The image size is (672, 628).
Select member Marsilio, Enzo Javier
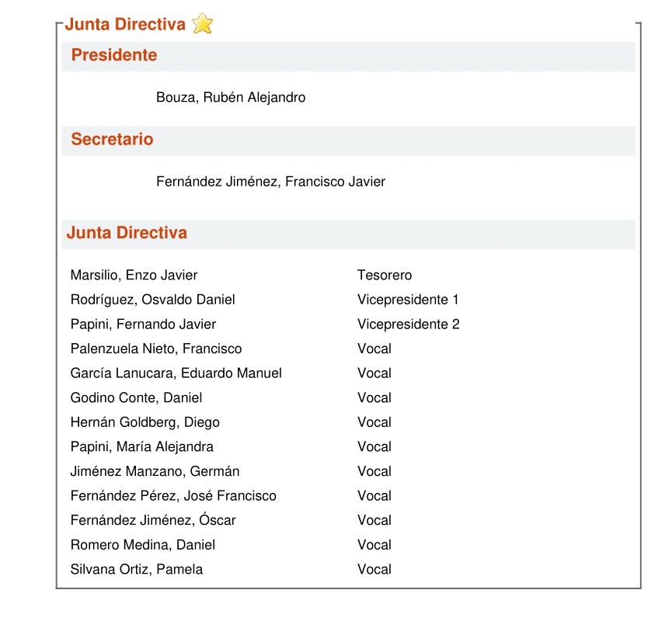tap(134, 275)
